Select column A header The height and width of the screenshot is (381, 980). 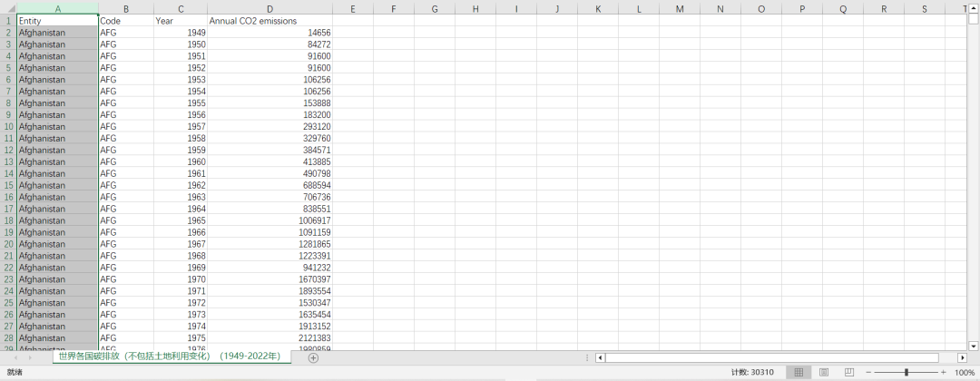[57, 9]
